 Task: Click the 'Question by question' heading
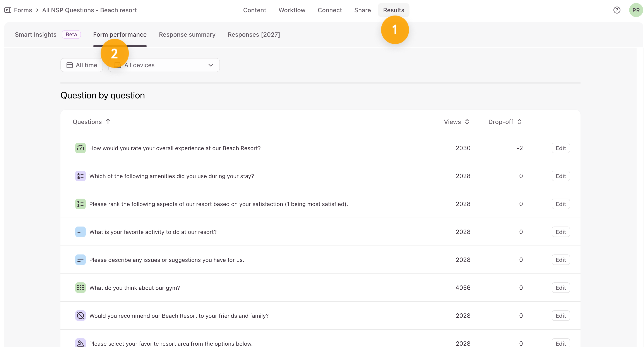(103, 95)
